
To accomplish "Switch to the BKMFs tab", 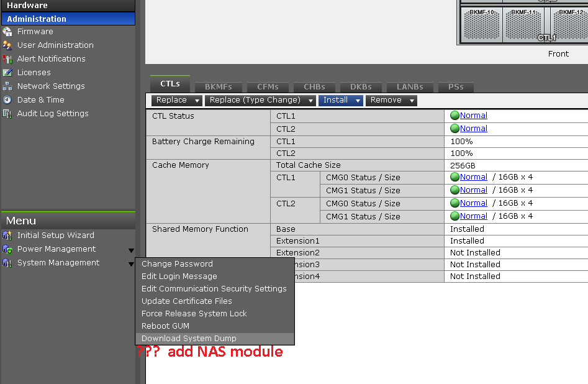I will [219, 87].
